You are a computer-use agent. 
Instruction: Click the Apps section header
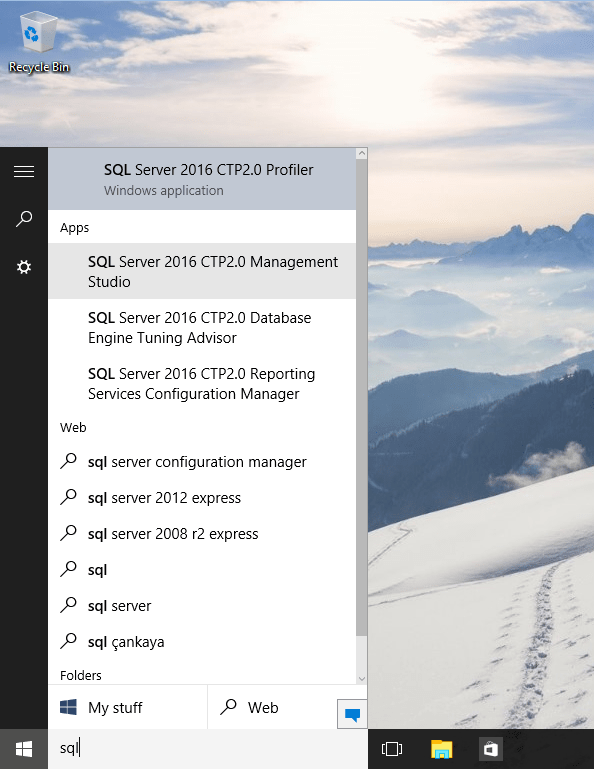click(x=75, y=228)
